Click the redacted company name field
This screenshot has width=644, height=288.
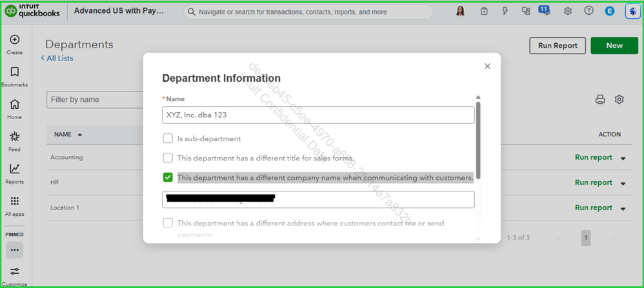tap(318, 199)
